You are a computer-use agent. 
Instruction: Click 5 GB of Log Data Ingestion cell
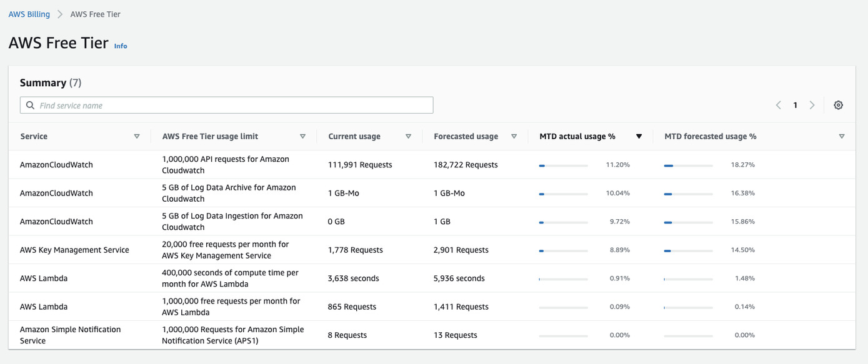coord(232,221)
